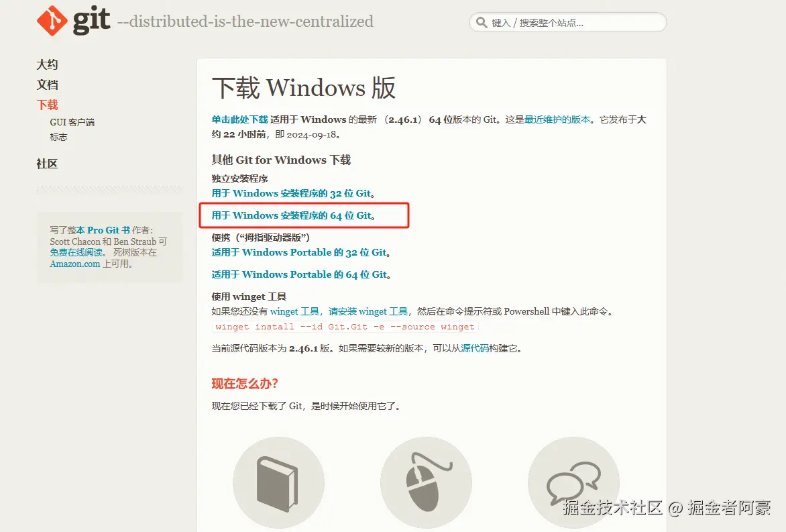Click the 使用 winget 工具 label

pyautogui.click(x=249, y=297)
